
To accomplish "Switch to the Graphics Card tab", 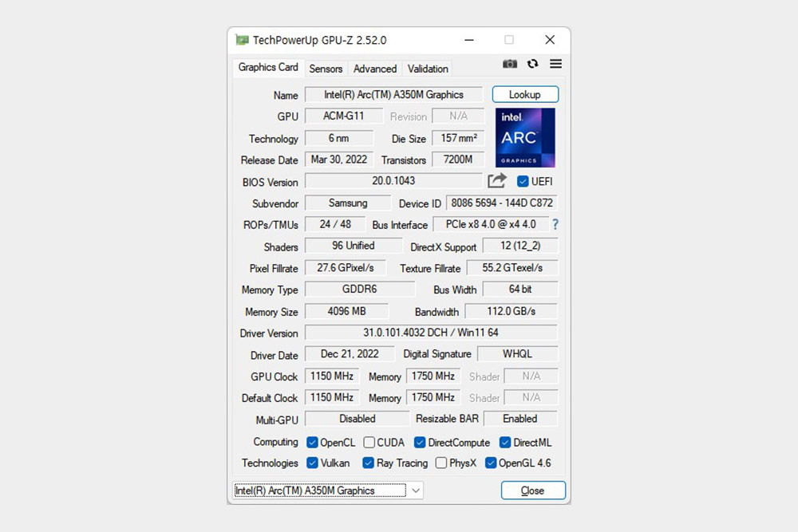I will [x=268, y=67].
